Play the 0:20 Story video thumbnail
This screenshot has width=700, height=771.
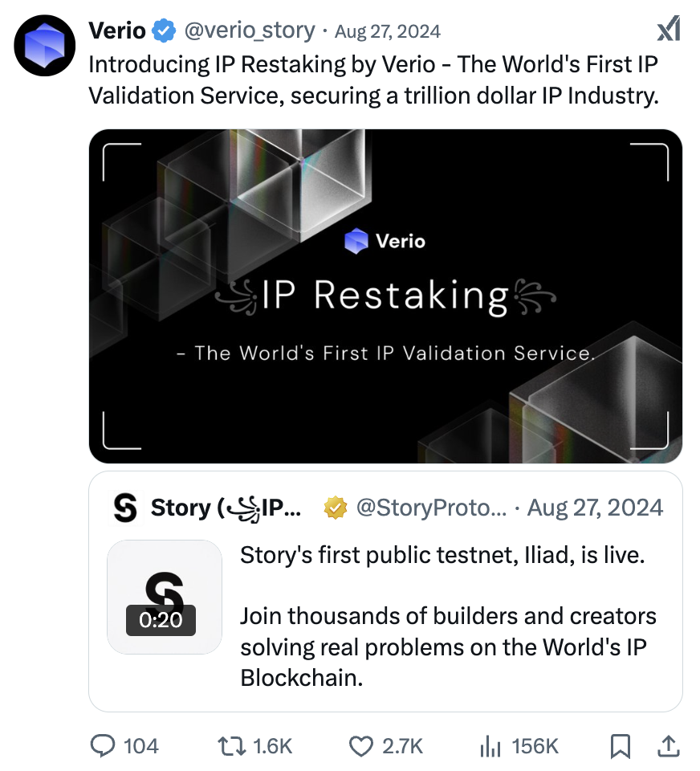tap(165, 597)
